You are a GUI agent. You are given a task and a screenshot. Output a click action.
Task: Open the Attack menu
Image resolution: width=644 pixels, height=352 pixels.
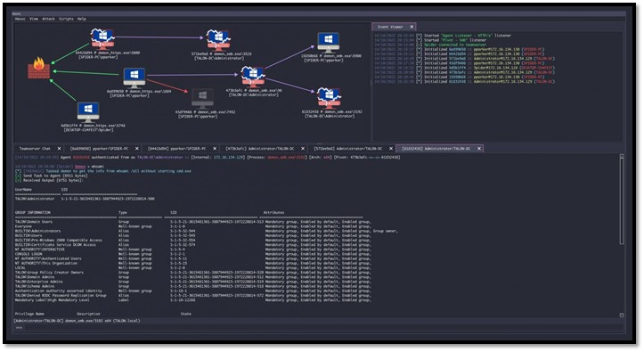(48, 19)
